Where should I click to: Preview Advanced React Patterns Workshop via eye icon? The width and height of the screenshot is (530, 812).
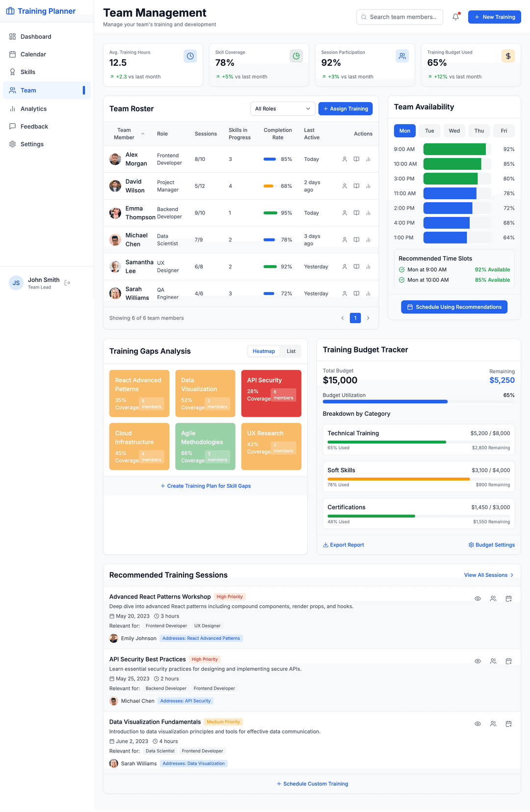(477, 598)
